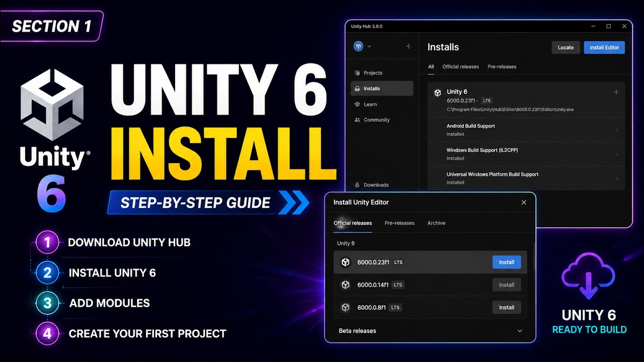The width and height of the screenshot is (644, 362).
Task: Close the Install Unity Editor dialog
Action: pyautogui.click(x=524, y=202)
